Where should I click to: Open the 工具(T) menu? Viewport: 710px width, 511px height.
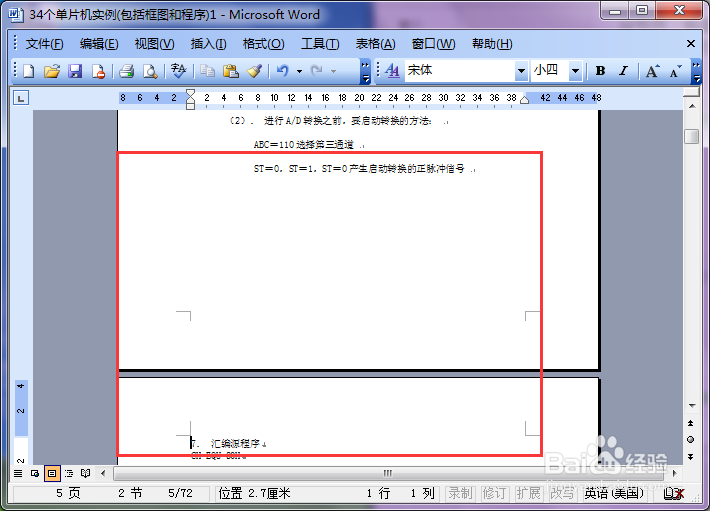click(x=320, y=44)
